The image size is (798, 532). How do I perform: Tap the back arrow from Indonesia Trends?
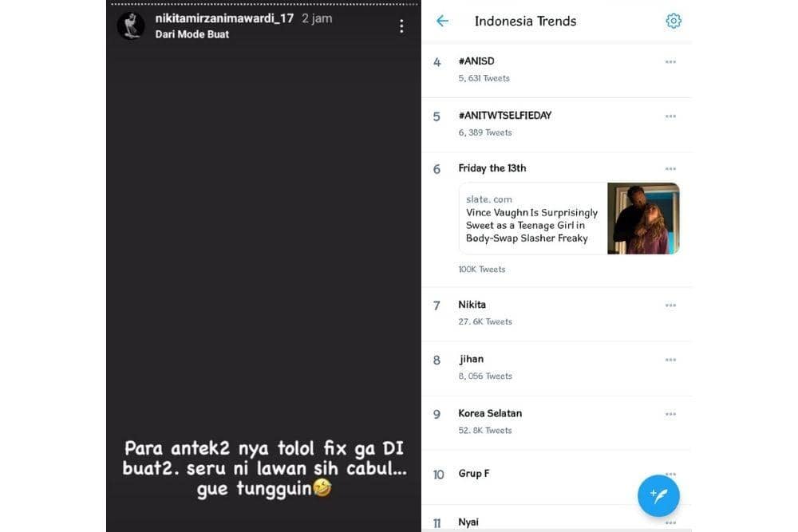coord(443,21)
